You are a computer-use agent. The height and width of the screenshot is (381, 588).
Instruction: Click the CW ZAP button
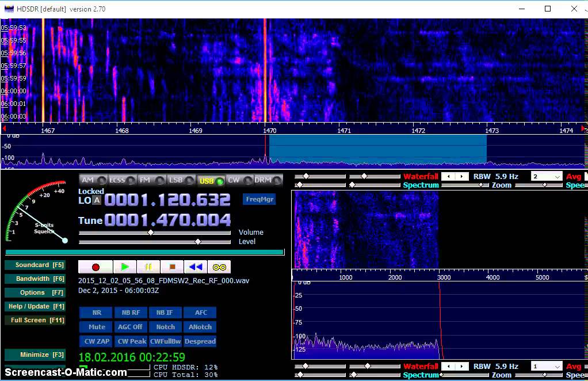pyautogui.click(x=96, y=341)
